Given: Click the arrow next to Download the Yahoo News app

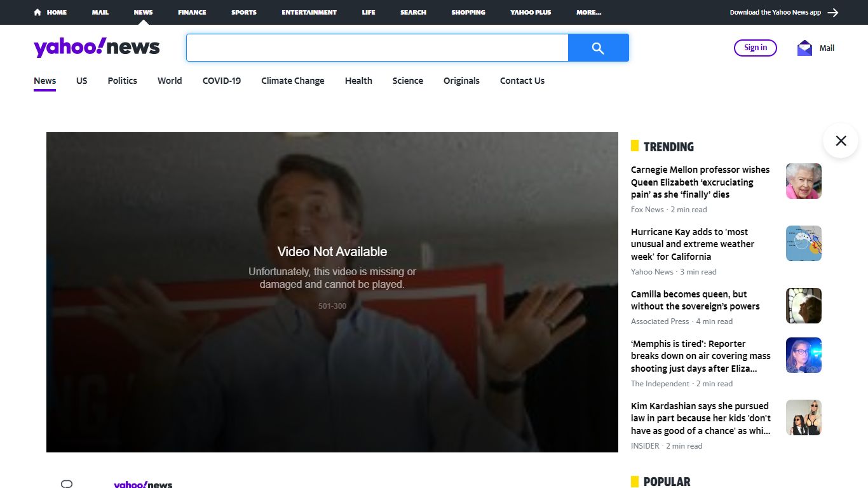Looking at the screenshot, I should [x=833, y=12].
